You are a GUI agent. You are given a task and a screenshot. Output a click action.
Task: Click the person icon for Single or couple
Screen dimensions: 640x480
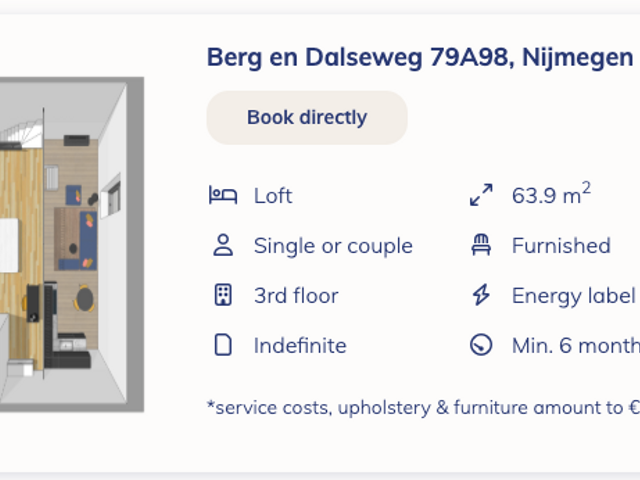click(x=223, y=246)
